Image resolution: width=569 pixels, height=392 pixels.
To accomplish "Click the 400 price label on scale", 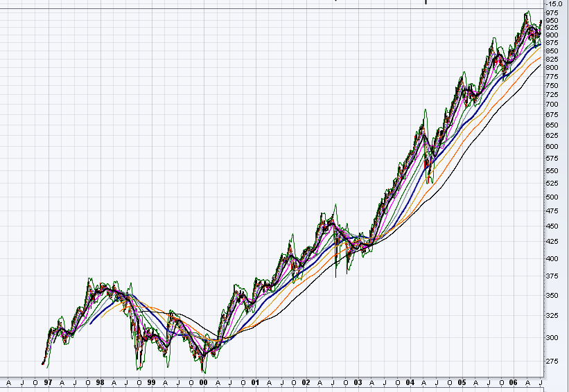I will point(552,259).
